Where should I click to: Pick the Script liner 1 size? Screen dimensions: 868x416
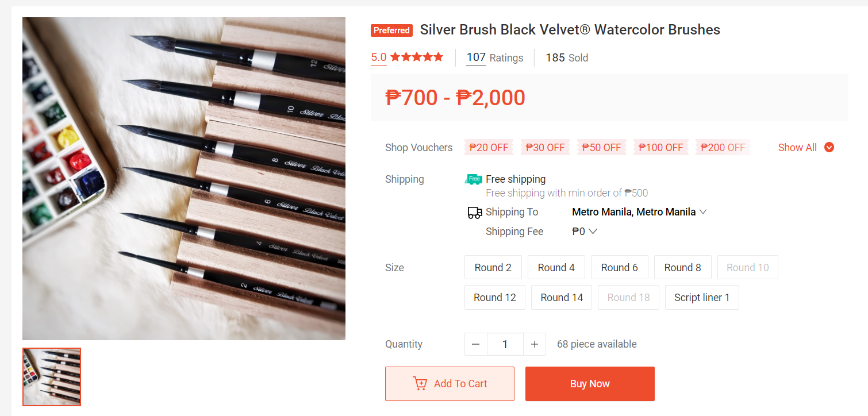pyautogui.click(x=701, y=297)
